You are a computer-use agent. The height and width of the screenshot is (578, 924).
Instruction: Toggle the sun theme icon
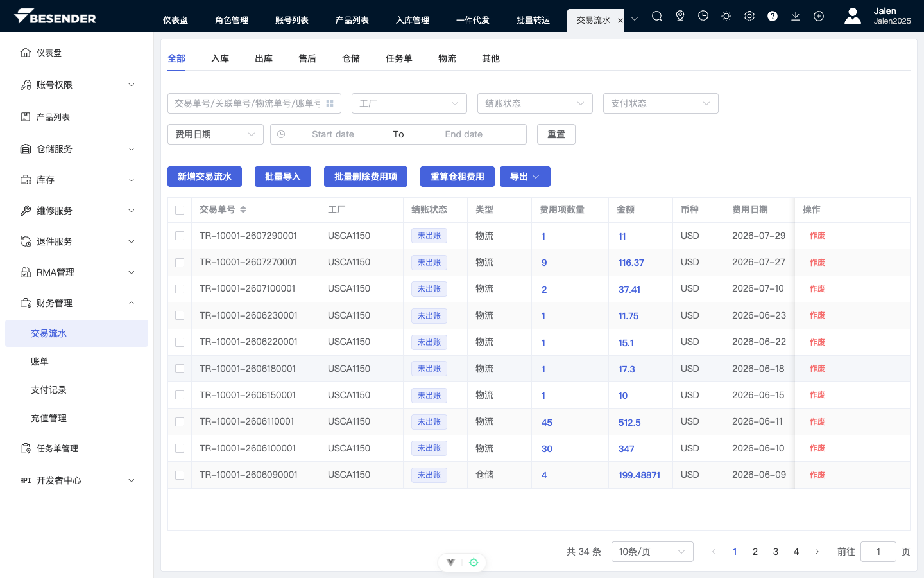[x=726, y=16]
